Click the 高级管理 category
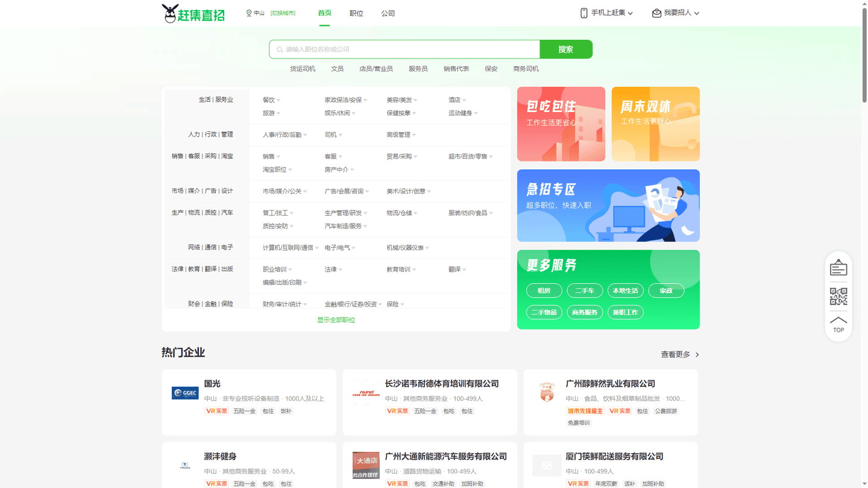 click(398, 135)
